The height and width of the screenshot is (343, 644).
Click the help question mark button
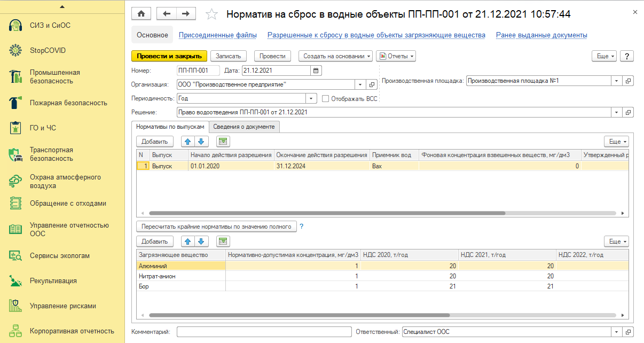click(626, 56)
